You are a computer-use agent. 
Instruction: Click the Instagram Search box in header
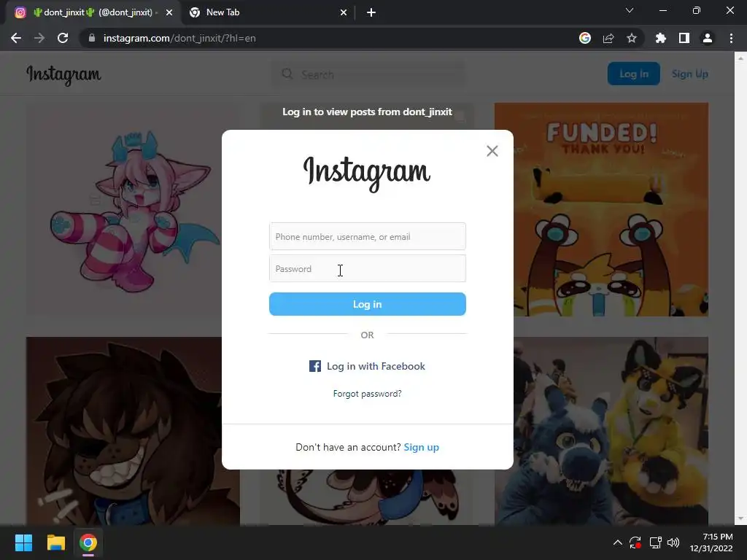pos(368,74)
